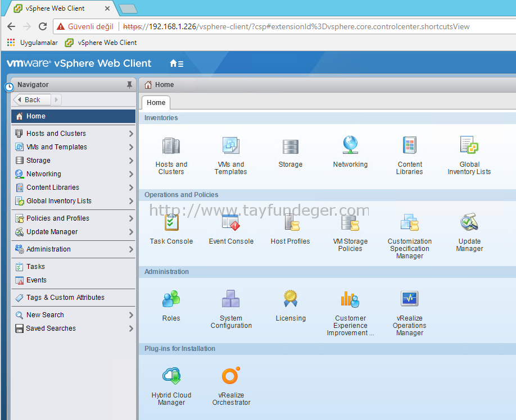Open vRealize Operations Manager icon
516x420 pixels.
pos(409,299)
